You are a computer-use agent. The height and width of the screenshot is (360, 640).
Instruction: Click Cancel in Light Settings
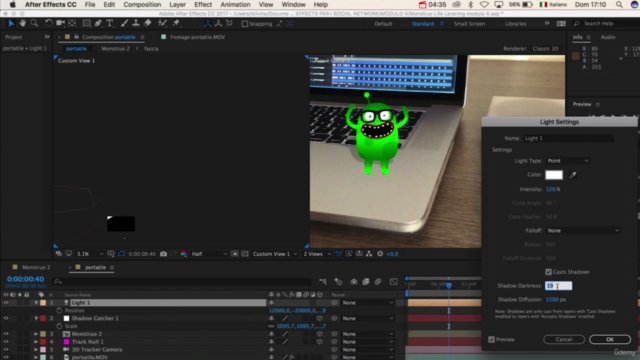(564, 340)
